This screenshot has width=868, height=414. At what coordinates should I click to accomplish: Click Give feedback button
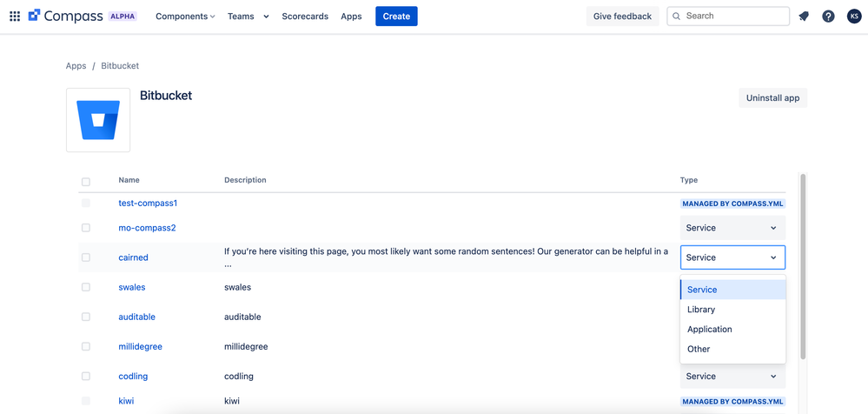point(622,16)
